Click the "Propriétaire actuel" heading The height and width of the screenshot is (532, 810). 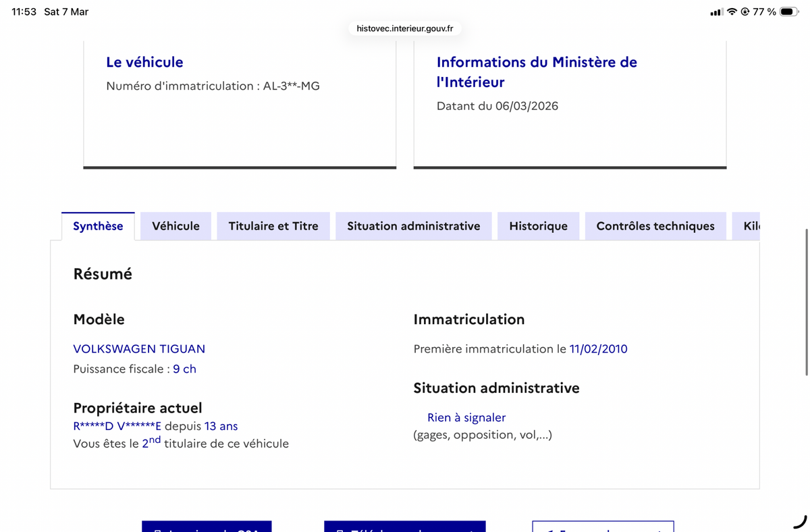(138, 408)
